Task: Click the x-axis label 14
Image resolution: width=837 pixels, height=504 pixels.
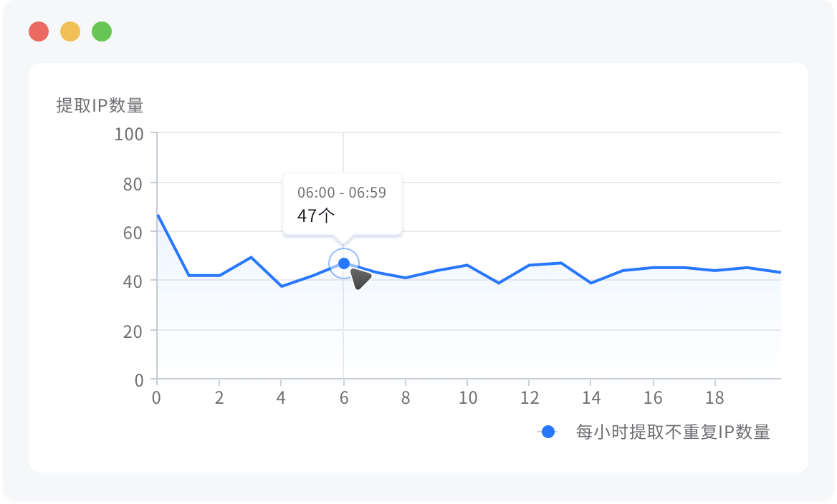Action: 592,398
